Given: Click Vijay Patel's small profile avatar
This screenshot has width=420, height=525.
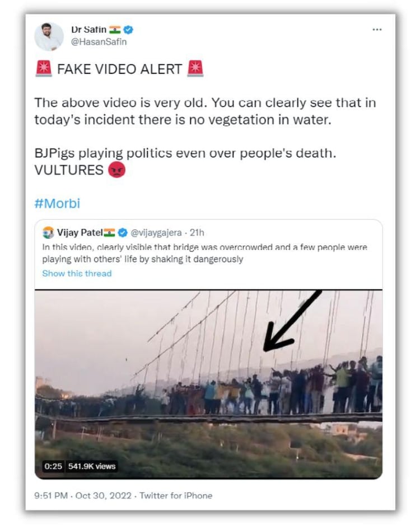Looking at the screenshot, I should tap(48, 232).
